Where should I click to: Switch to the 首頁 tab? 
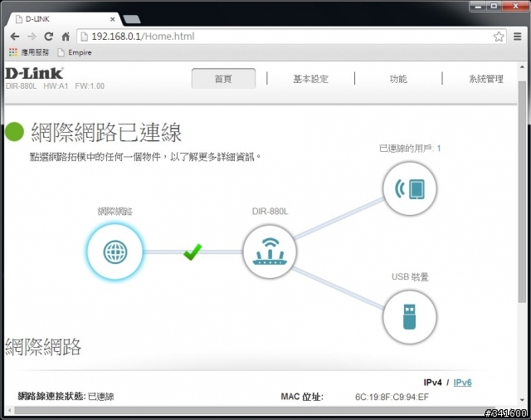coord(223,79)
